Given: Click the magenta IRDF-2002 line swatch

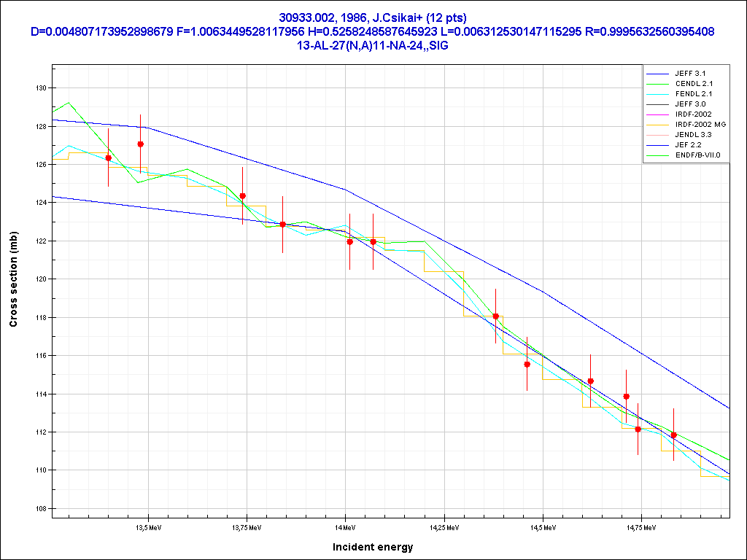Looking at the screenshot, I should coord(658,114).
